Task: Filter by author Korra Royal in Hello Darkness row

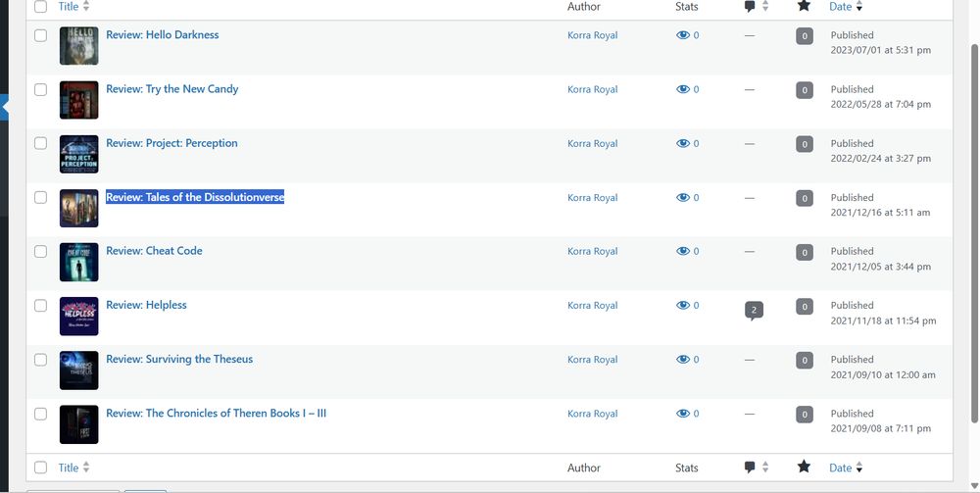Action: [593, 35]
